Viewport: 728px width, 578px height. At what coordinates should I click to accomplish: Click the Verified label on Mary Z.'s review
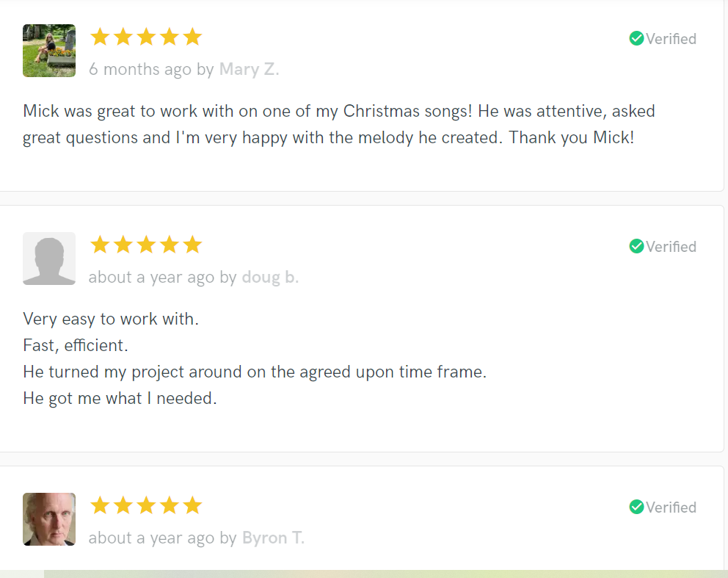[671, 39]
